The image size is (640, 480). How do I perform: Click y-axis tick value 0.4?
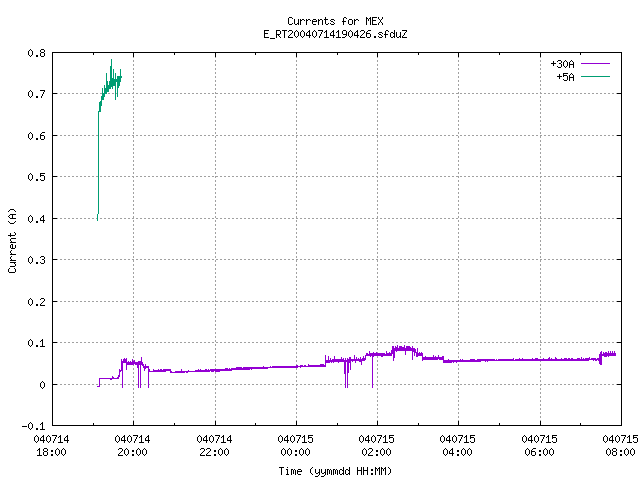point(36,219)
